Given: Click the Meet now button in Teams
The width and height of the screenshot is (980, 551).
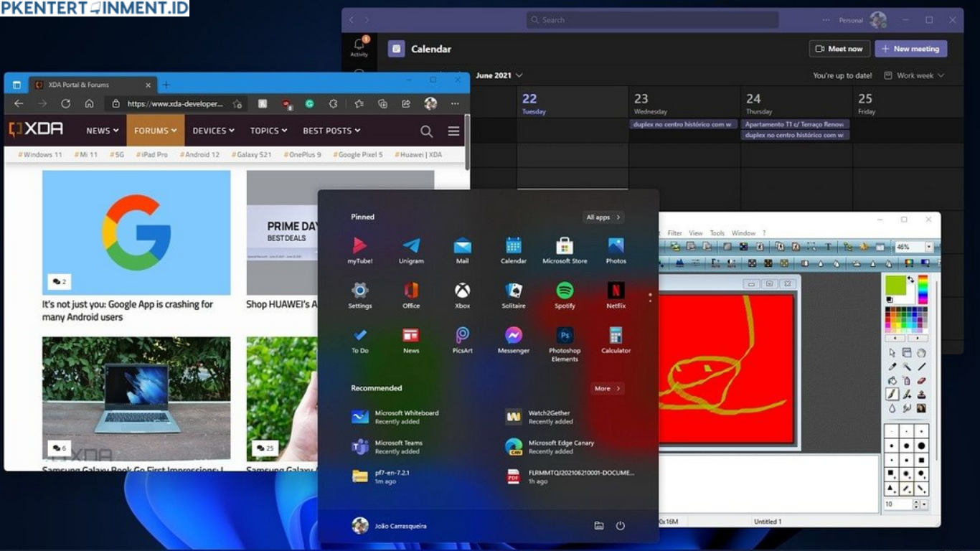Looking at the screenshot, I should click(x=839, y=49).
